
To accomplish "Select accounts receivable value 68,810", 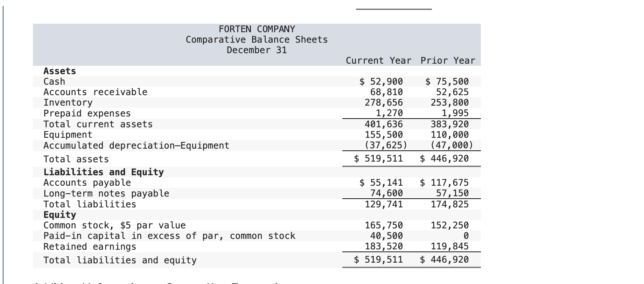I will (387, 92).
